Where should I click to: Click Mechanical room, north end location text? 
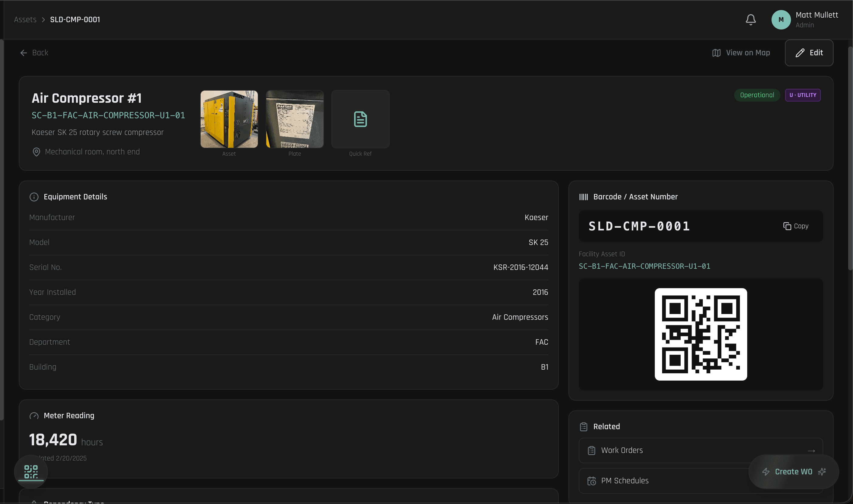92,152
